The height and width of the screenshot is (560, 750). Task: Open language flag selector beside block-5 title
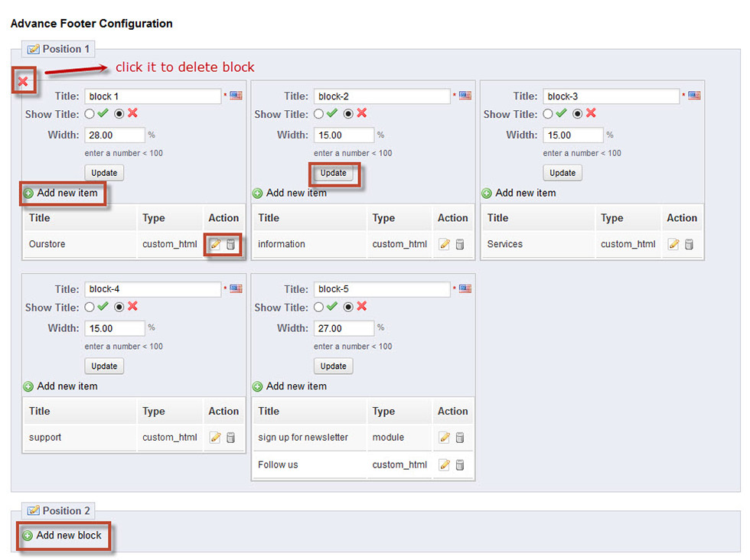pyautogui.click(x=465, y=288)
